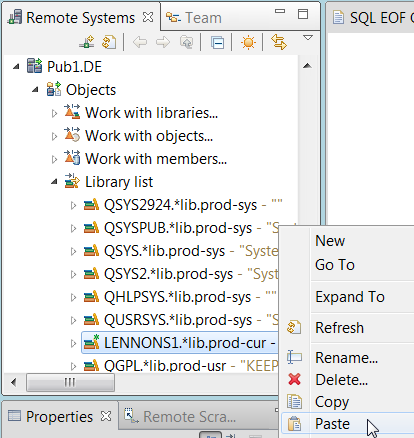Click the Link with Editor arrows icon
Viewport: 414px width, 438px height.
pyautogui.click(x=279, y=42)
